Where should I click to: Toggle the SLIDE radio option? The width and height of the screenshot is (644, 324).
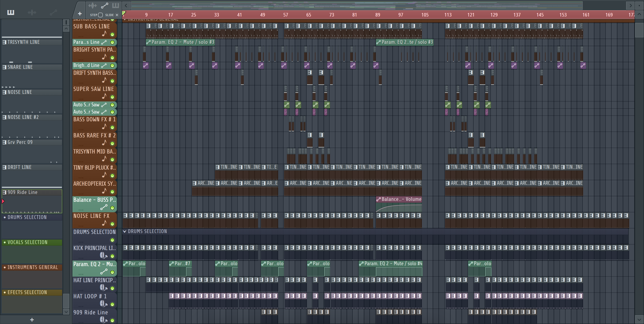click(x=117, y=15)
